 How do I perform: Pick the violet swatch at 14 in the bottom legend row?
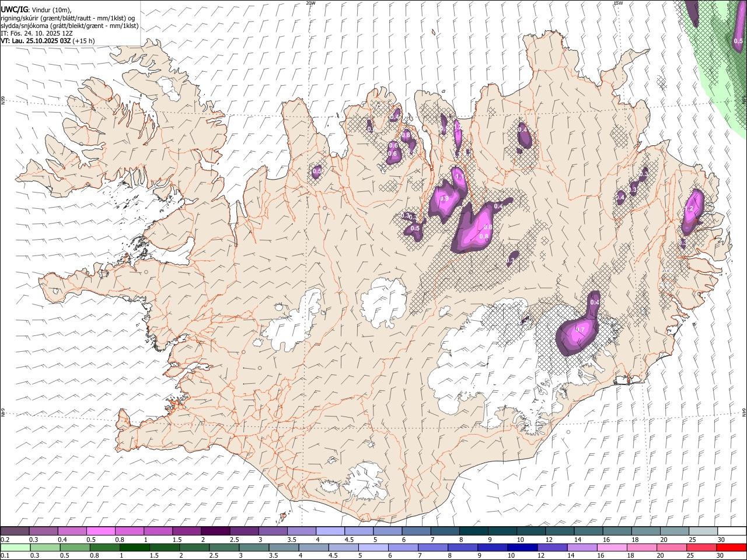582,547
